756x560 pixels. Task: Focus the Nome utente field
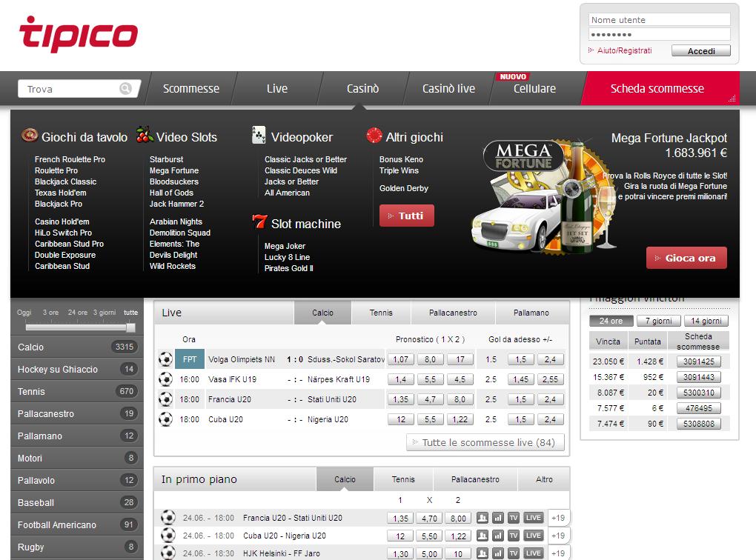659,20
